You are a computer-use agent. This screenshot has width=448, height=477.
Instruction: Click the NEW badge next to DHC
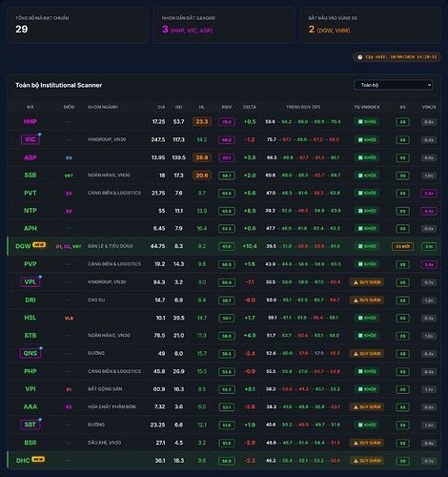(x=38, y=460)
